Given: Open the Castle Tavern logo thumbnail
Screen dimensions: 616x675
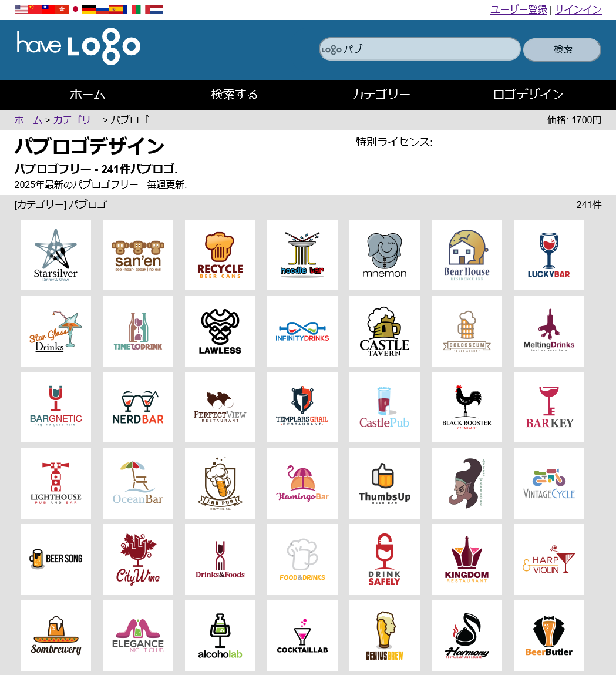Looking at the screenshot, I should click(x=385, y=331).
